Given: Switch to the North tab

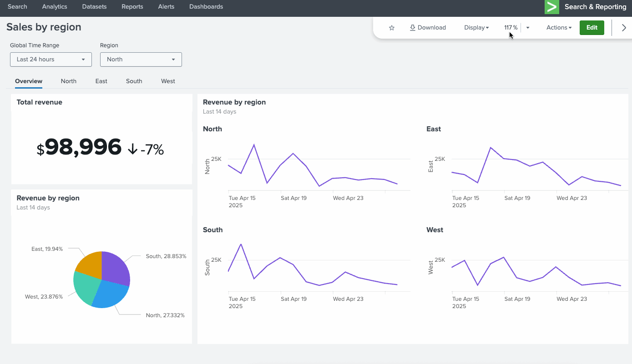Looking at the screenshot, I should [x=69, y=81].
